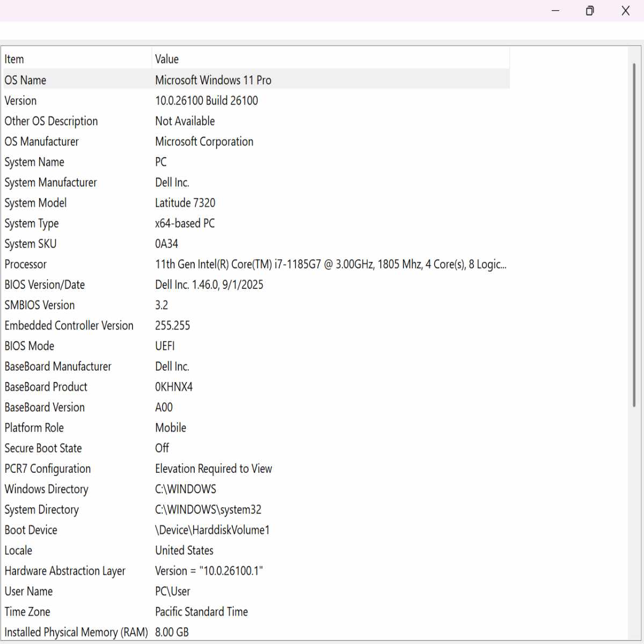Select the System Name row label

click(x=34, y=162)
